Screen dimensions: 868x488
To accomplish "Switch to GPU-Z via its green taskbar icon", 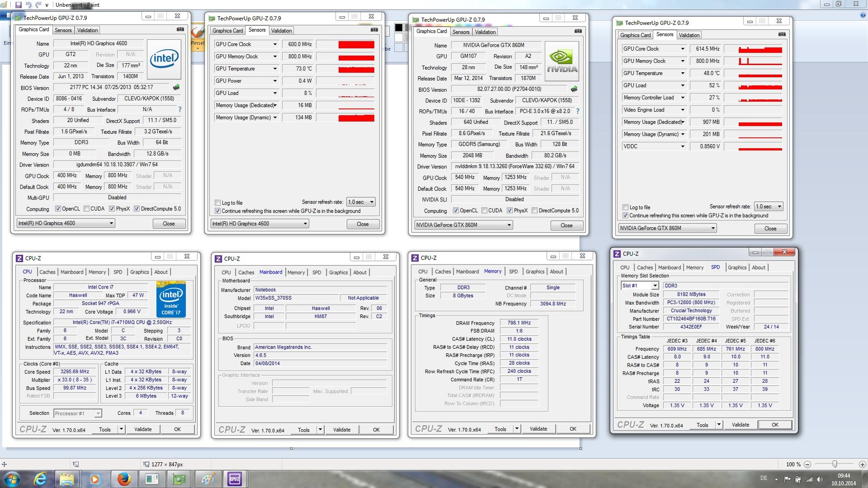I will (x=180, y=479).
